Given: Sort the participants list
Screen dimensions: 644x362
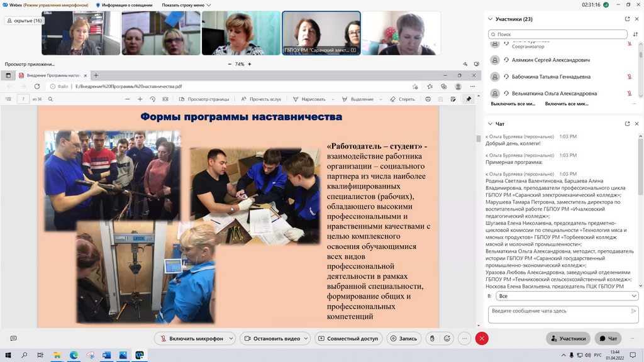Looking at the screenshot, I should click(x=635, y=34).
